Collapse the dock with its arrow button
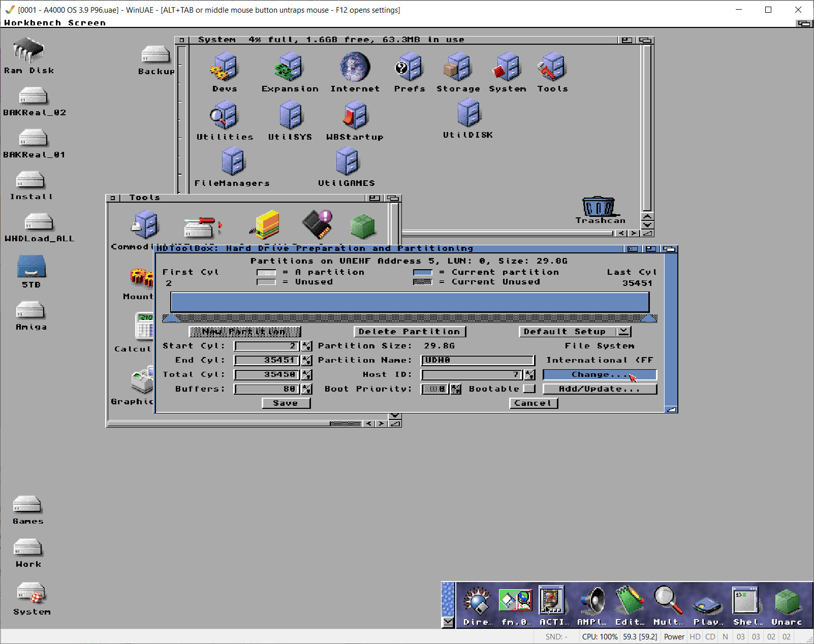The image size is (814, 644). click(448, 622)
